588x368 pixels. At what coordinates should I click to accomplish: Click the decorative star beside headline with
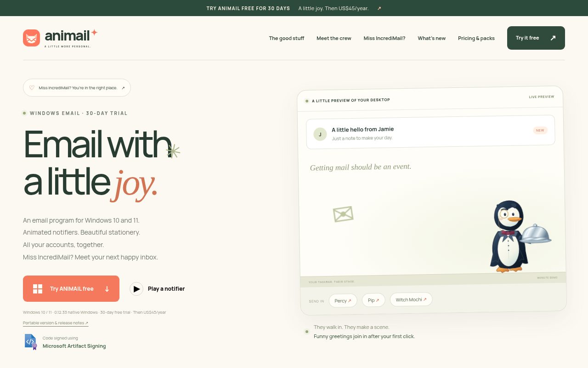tap(173, 151)
